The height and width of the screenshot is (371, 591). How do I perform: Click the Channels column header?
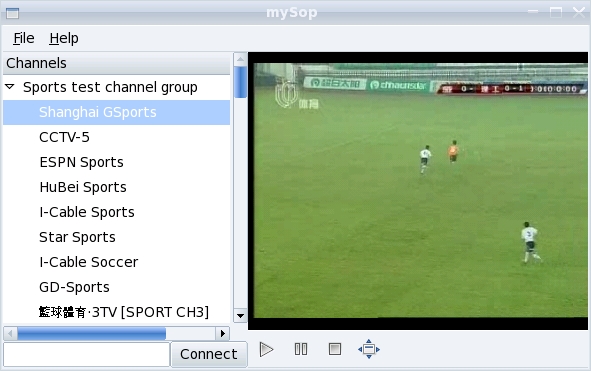pos(116,63)
